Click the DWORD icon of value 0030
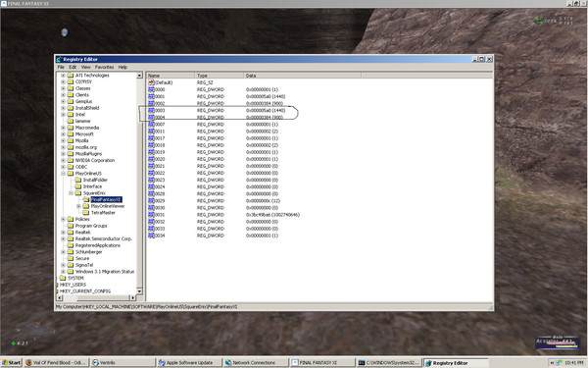 pyautogui.click(x=151, y=208)
